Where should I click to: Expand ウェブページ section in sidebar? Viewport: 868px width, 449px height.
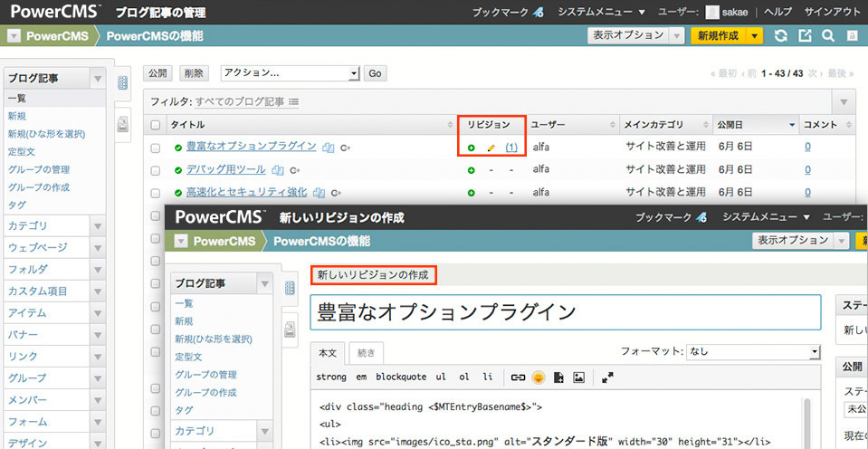click(98, 248)
